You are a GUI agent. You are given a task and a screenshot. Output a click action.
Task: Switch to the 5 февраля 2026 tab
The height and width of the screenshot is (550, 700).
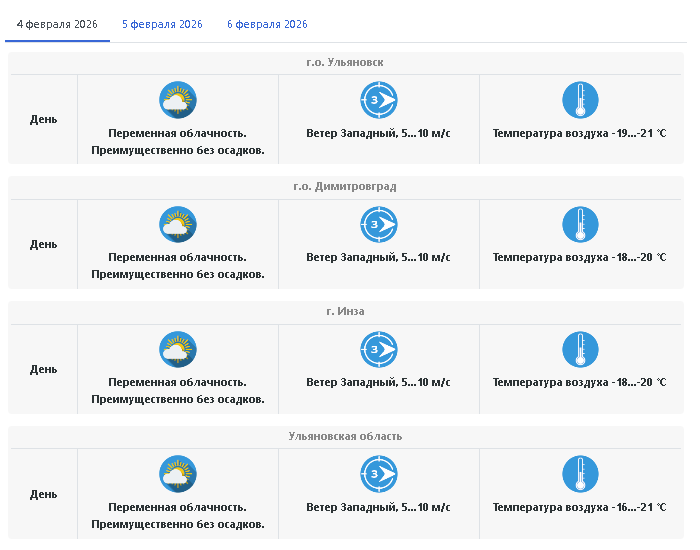[x=162, y=24]
